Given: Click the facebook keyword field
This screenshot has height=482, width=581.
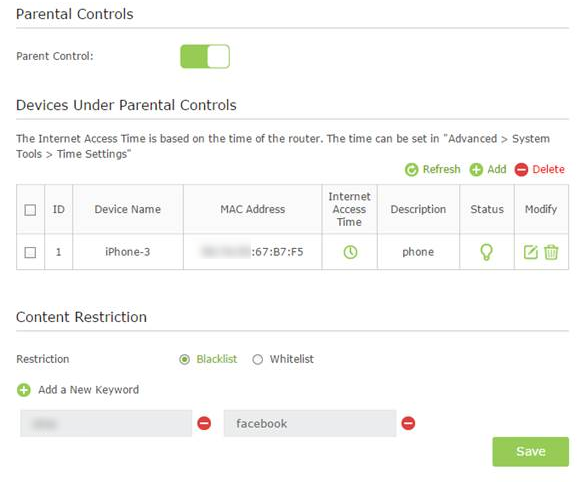Looking at the screenshot, I should [310, 423].
